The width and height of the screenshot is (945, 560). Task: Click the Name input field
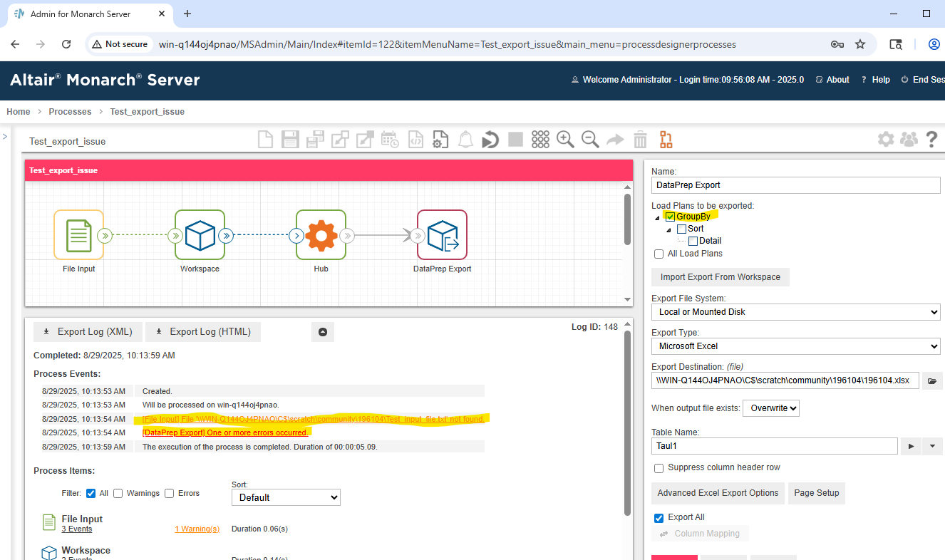[x=796, y=185]
